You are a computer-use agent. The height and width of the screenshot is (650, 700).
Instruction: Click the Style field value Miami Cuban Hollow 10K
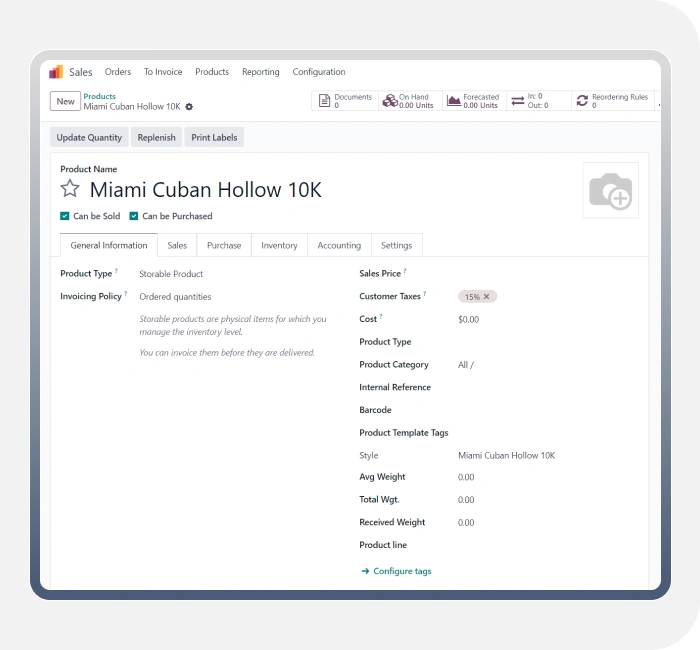click(506, 455)
